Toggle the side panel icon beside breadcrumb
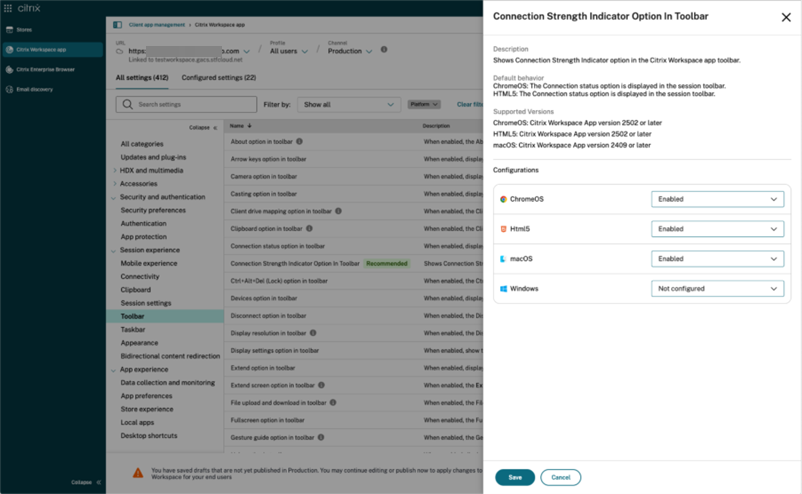The image size is (802, 494). coord(117,25)
